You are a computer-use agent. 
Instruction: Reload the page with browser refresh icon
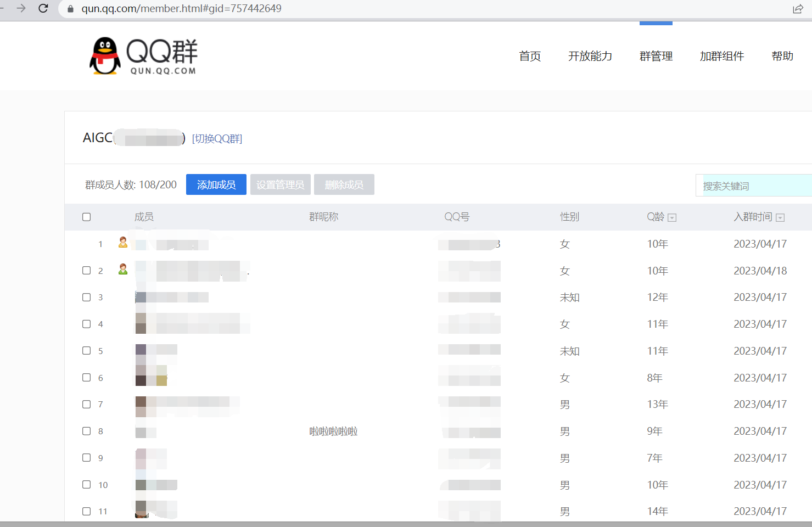pos(43,8)
